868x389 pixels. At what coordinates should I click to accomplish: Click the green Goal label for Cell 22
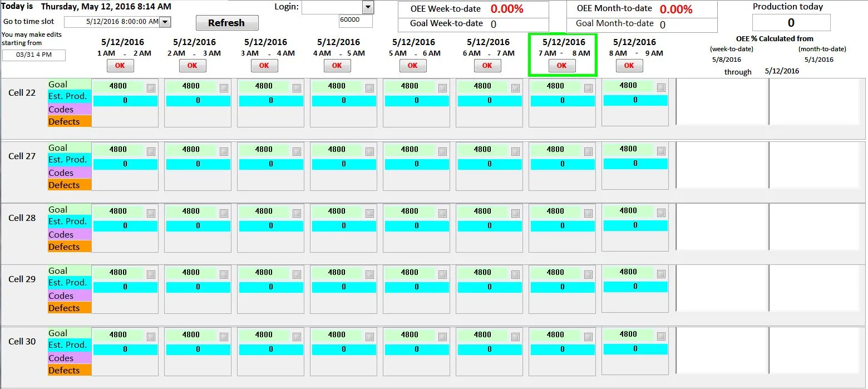coord(70,85)
